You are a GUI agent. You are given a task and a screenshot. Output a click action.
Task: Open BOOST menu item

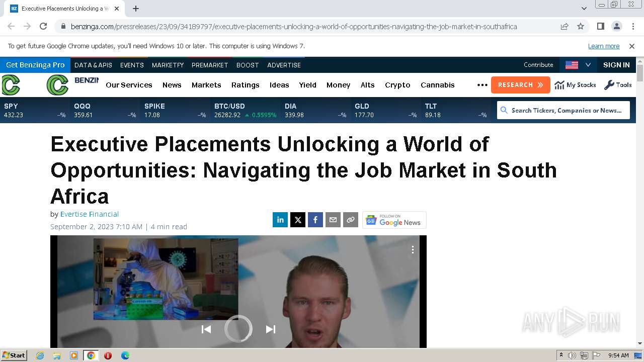[x=248, y=65]
